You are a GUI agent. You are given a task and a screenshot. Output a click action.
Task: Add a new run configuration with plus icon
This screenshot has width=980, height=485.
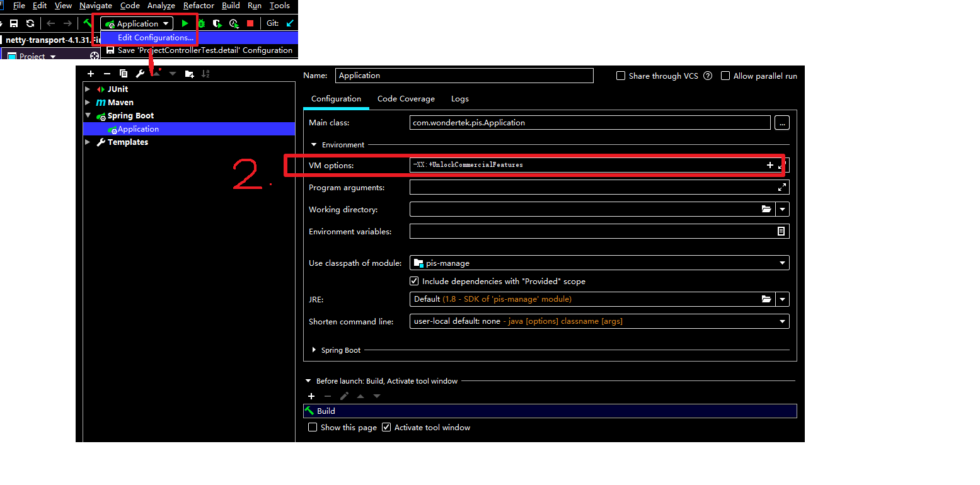coord(90,74)
